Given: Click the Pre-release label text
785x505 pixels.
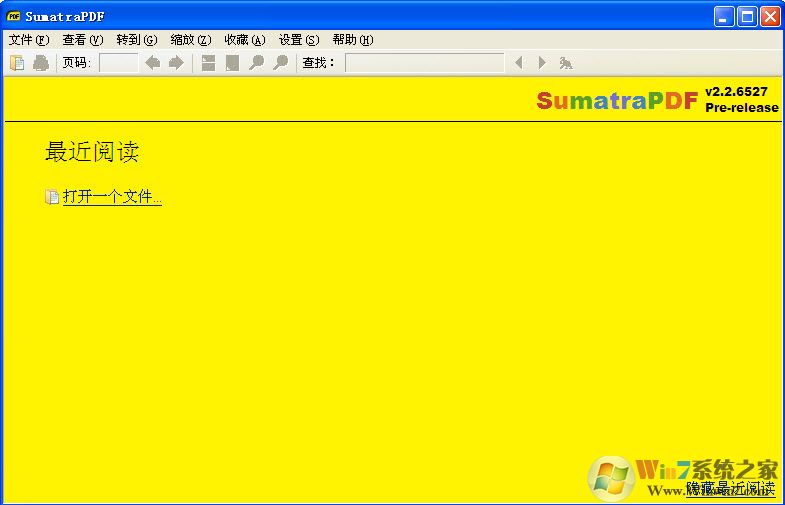Looking at the screenshot, I should click(742, 108).
